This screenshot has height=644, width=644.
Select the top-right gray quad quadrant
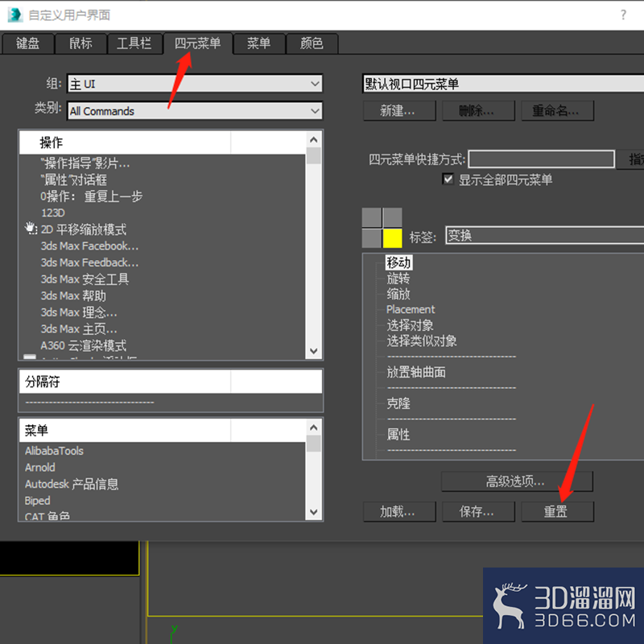392,217
